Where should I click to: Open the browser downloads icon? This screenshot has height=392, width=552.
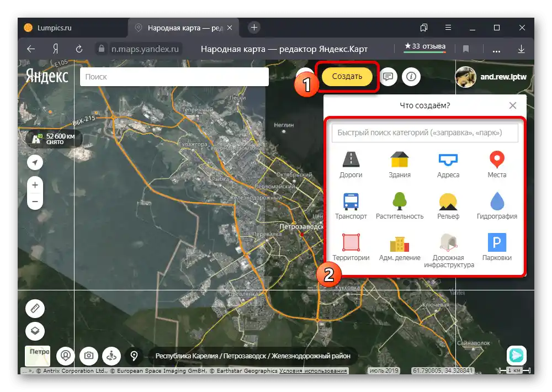[522, 49]
